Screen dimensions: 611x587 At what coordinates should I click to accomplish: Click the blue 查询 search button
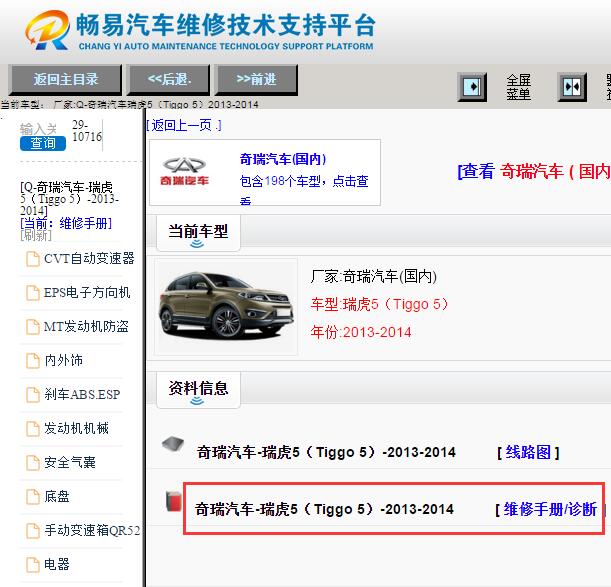point(43,143)
